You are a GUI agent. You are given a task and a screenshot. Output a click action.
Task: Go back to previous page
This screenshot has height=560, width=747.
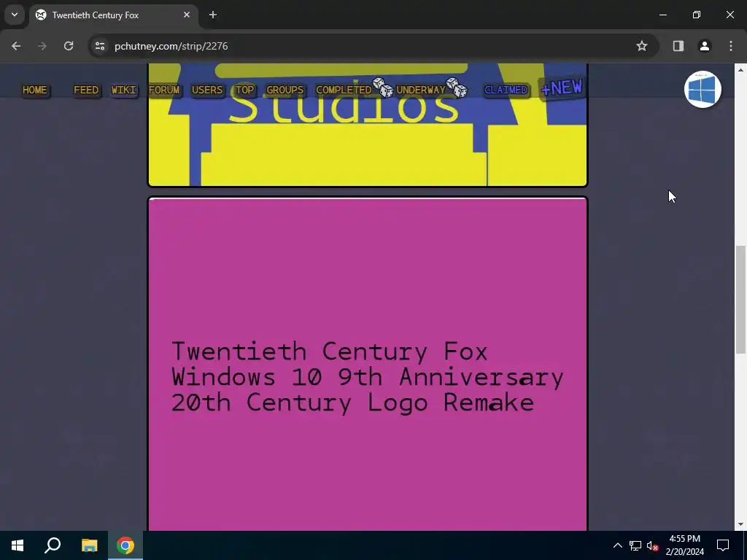[16, 46]
